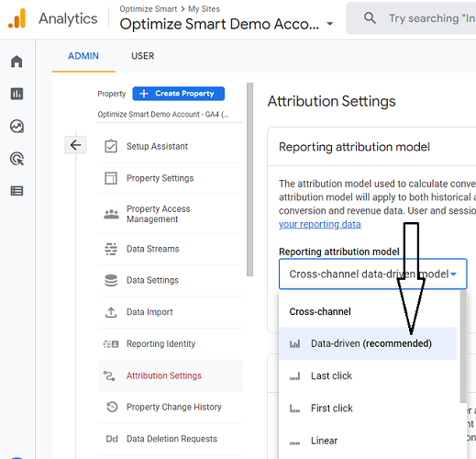This screenshot has width=476, height=459.
Task: Click the back arrow button beside property menu
Action: (75, 145)
